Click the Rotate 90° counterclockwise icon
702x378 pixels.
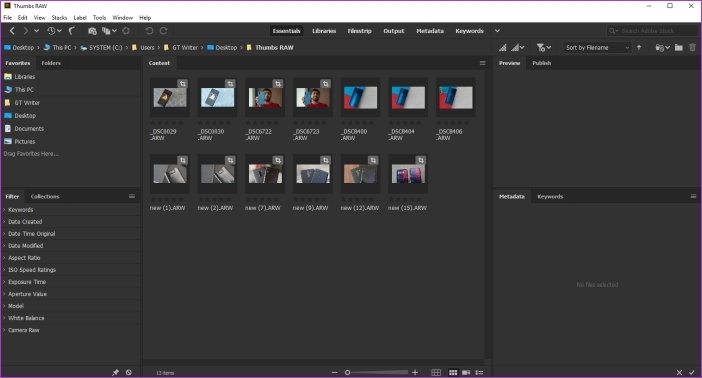point(149,31)
